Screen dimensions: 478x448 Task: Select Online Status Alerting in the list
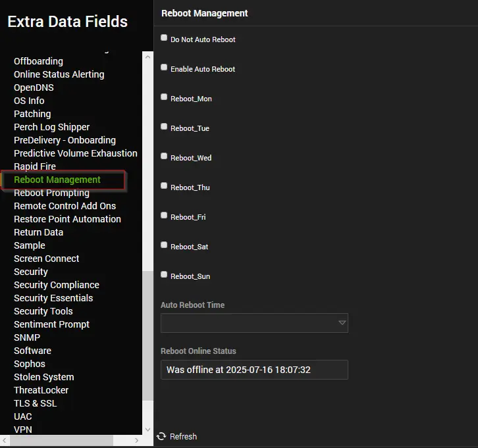point(59,74)
